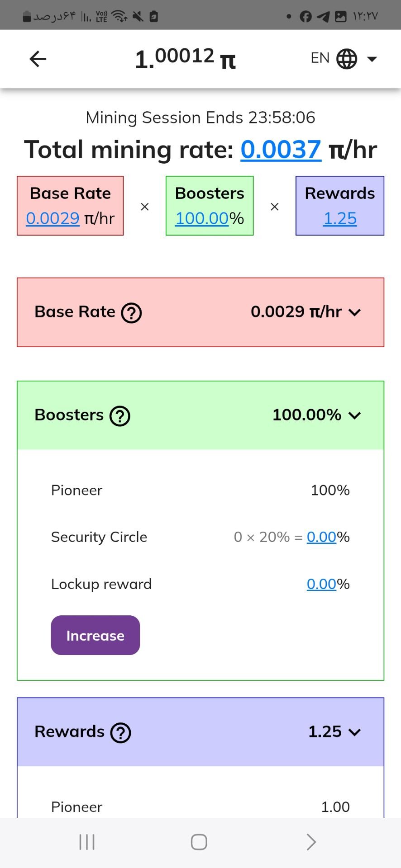
Task: Click the 100.00 Boosters summary link
Action: [202, 218]
